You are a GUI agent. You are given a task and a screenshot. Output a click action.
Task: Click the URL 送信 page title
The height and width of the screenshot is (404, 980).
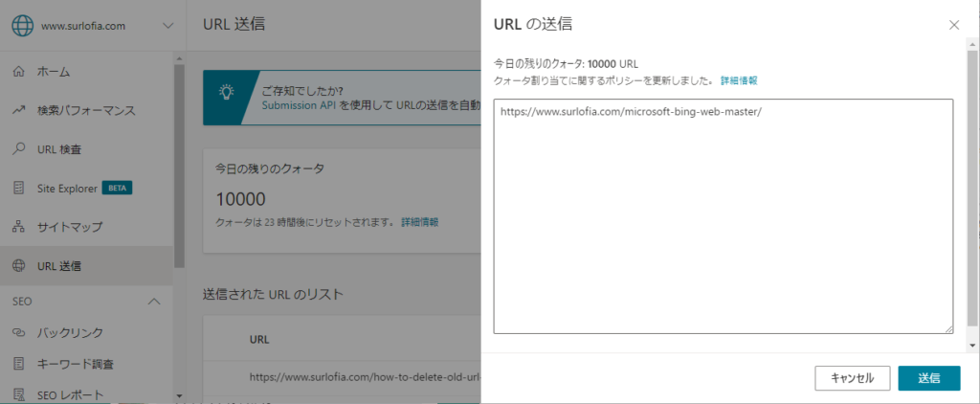tap(234, 24)
